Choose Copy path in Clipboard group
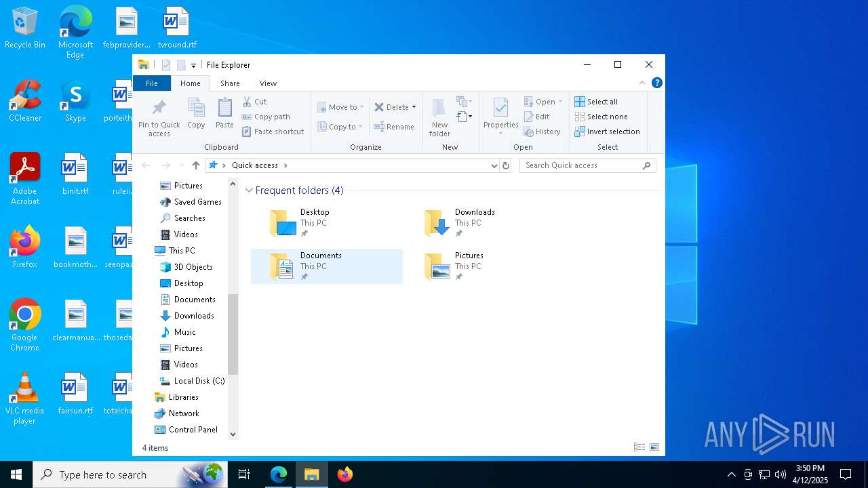868x488 pixels. [x=266, y=117]
